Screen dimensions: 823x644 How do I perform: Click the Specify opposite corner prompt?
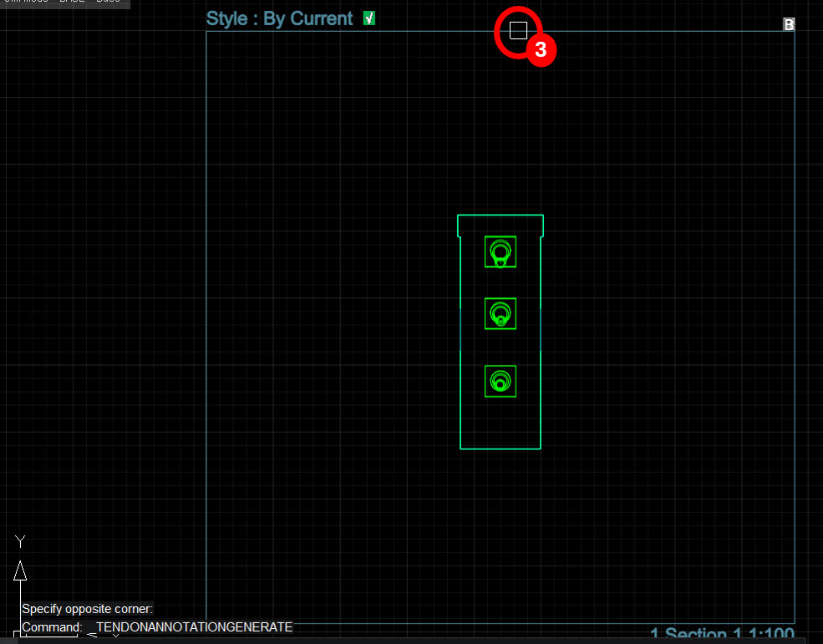pos(87,609)
